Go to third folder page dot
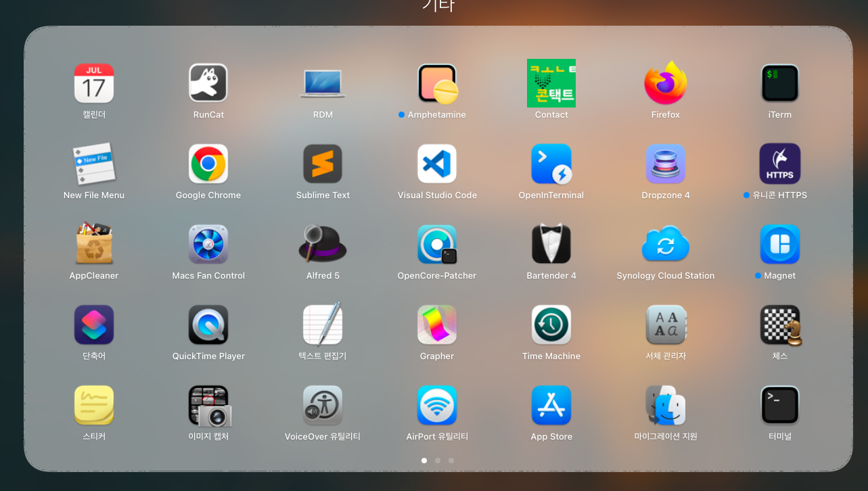 [451, 461]
